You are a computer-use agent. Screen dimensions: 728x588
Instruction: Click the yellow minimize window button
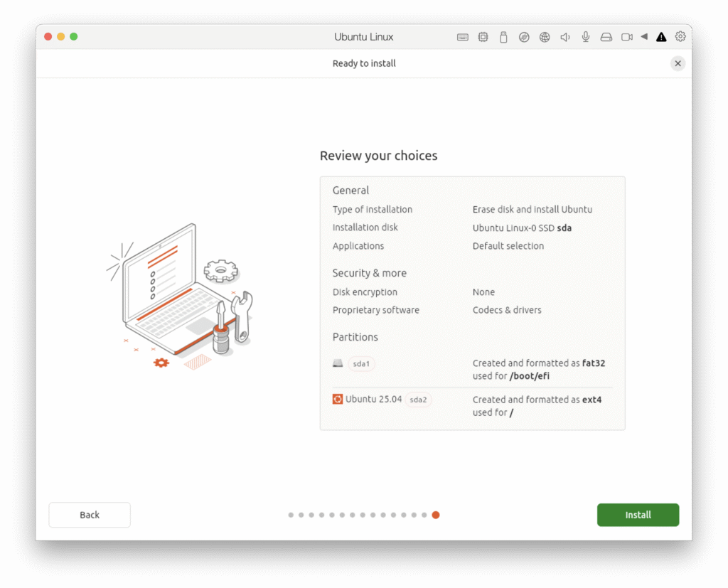tap(61, 37)
